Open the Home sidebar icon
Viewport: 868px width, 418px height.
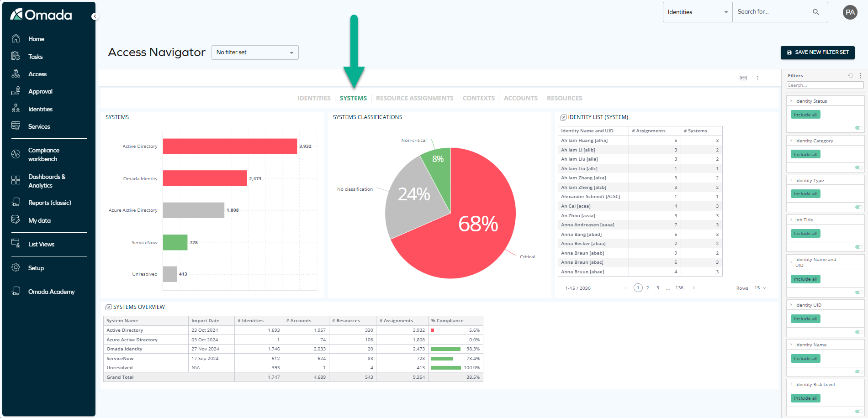click(16, 38)
